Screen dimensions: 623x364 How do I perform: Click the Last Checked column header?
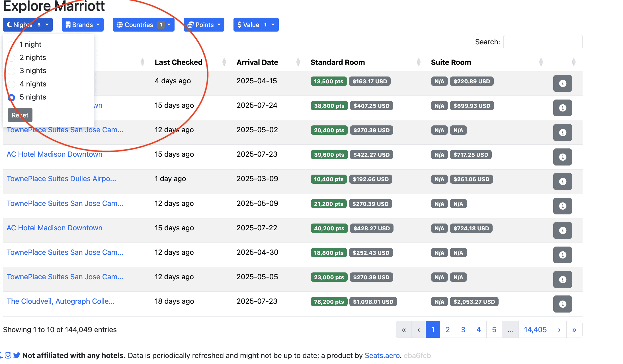click(x=179, y=62)
